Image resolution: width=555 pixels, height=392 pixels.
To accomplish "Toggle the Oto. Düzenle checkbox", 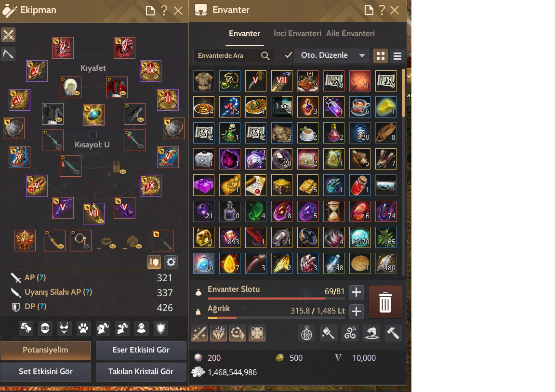I will coord(288,55).
